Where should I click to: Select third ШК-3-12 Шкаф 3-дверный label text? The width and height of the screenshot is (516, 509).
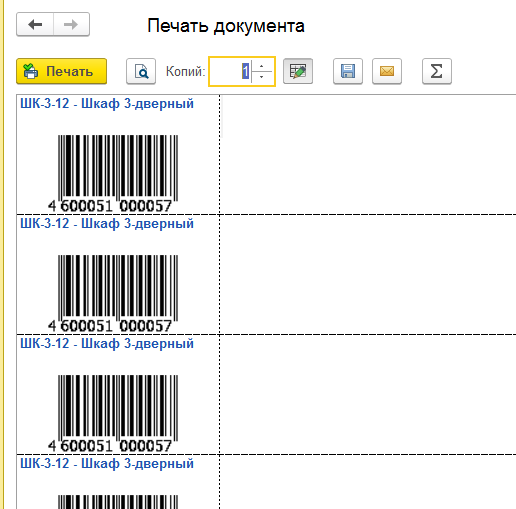pyautogui.click(x=107, y=344)
